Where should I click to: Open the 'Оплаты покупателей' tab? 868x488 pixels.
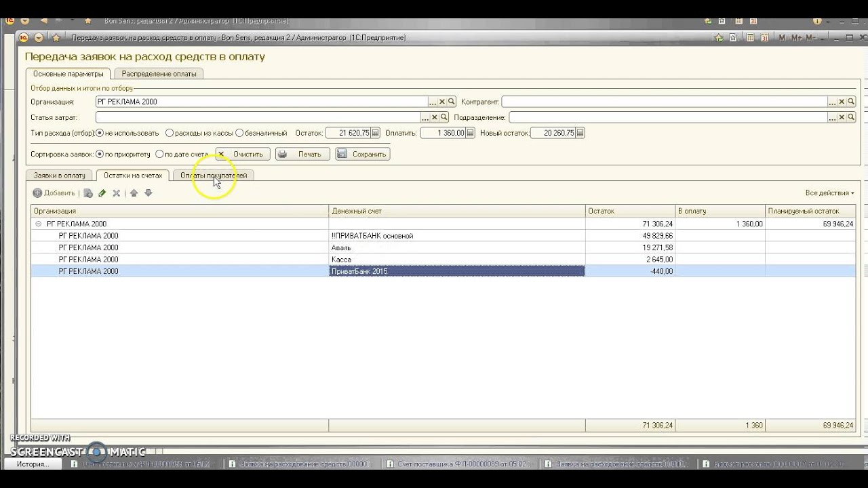point(214,175)
